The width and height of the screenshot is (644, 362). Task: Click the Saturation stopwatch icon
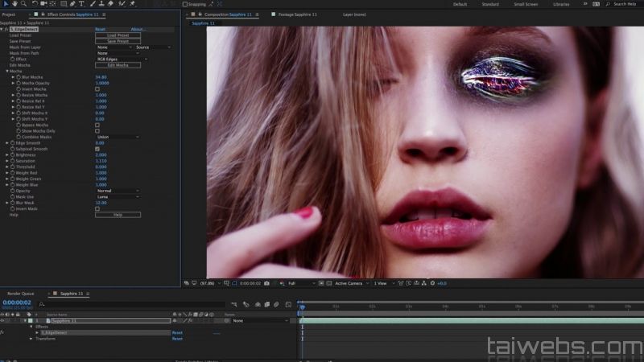coord(11,161)
